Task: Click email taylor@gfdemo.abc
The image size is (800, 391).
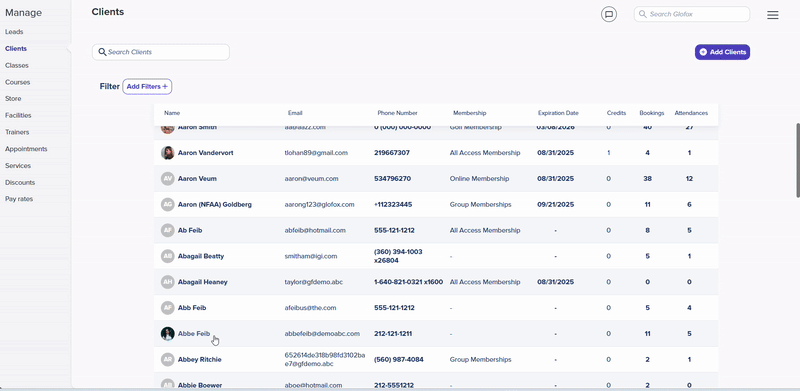Action: click(x=314, y=282)
